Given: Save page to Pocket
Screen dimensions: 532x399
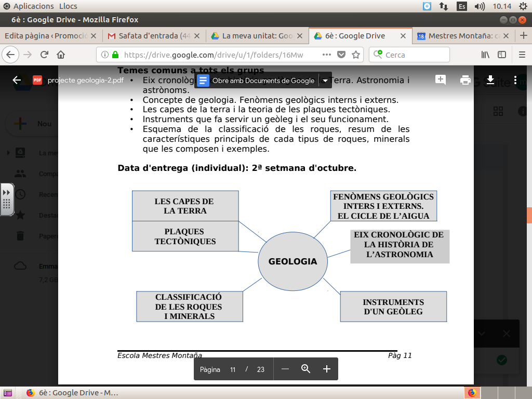Looking at the screenshot, I should pos(341,55).
